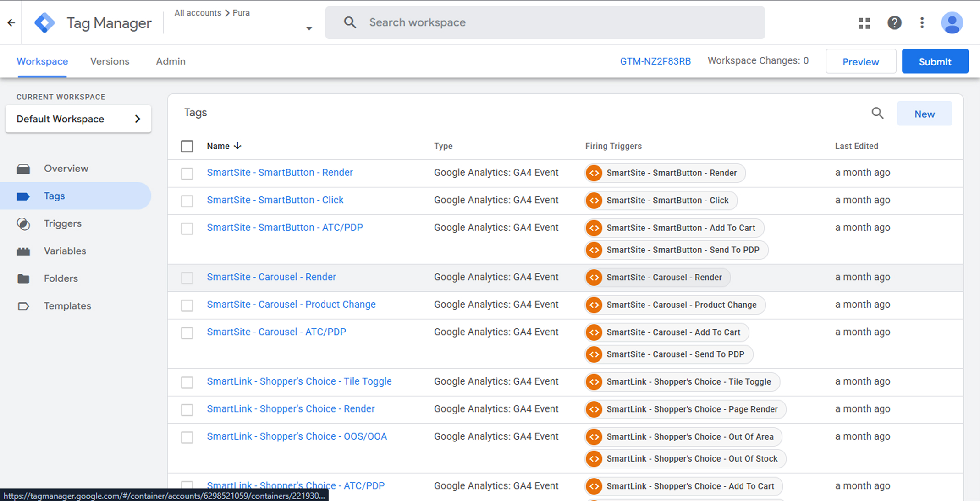The image size is (980, 501).
Task: Open the SmartSite - Carousel - Product Change tag
Action: (x=291, y=305)
